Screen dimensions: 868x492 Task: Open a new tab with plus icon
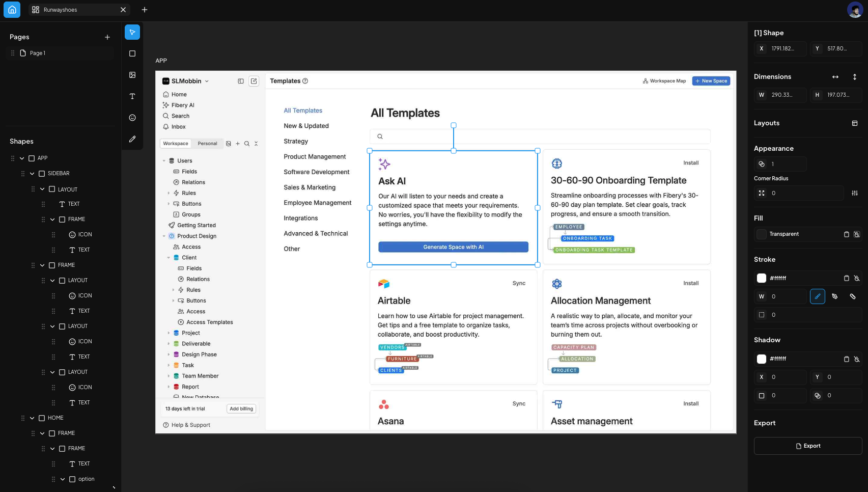[x=145, y=10]
